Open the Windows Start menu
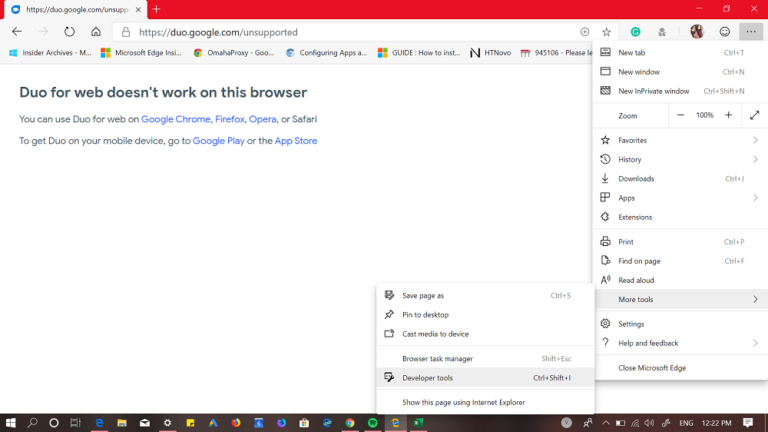 (10, 423)
